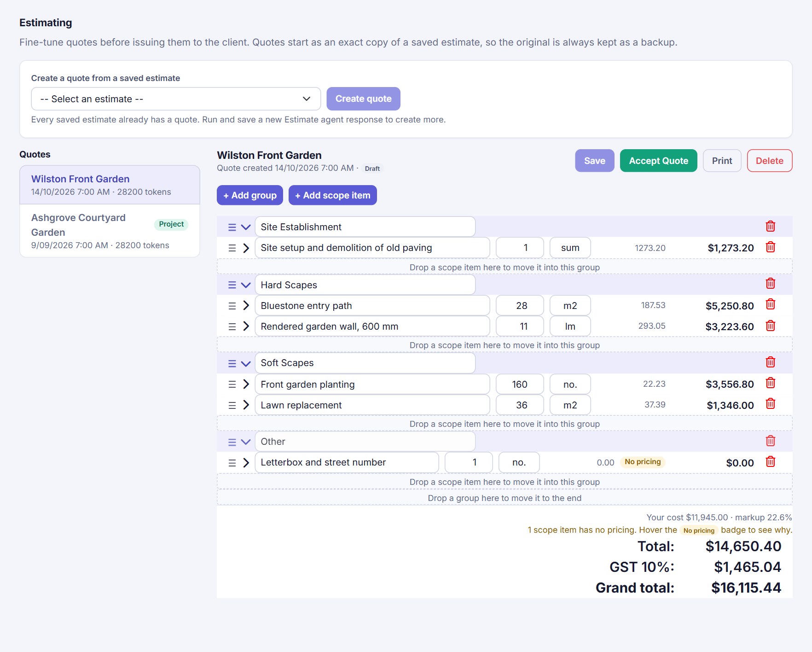Screen dimensions: 812x652
Task: Add a new scope item
Action: [x=332, y=195]
